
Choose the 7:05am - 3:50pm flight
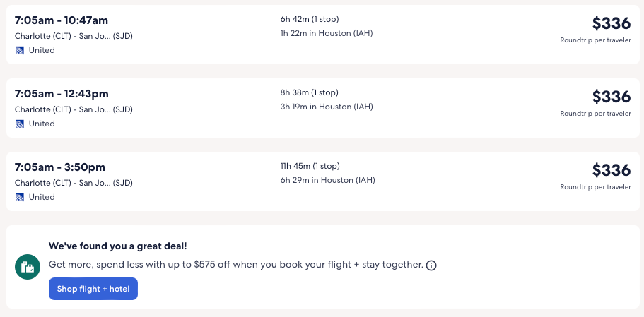tap(60, 167)
